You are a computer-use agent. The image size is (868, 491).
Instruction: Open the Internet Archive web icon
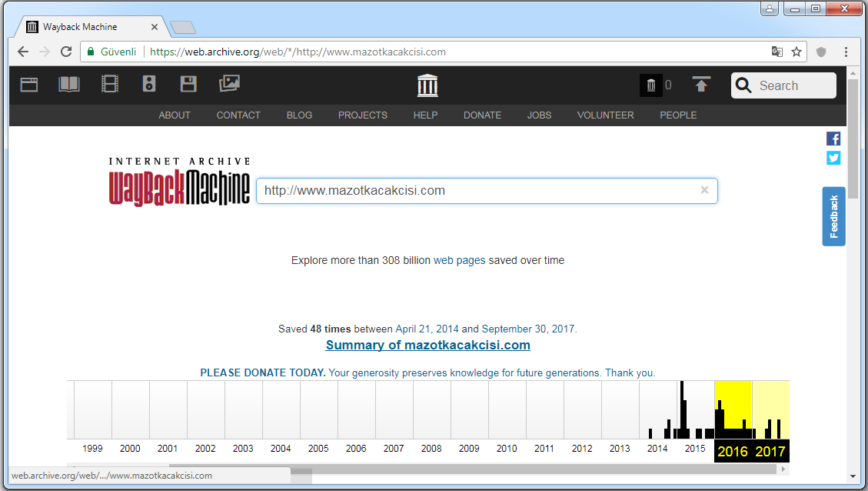pos(29,85)
